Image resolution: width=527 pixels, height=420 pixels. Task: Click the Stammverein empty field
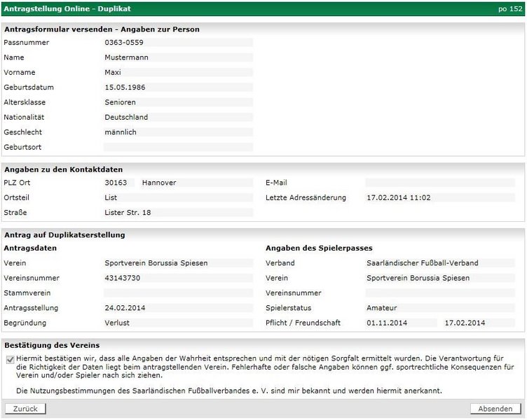coord(178,293)
